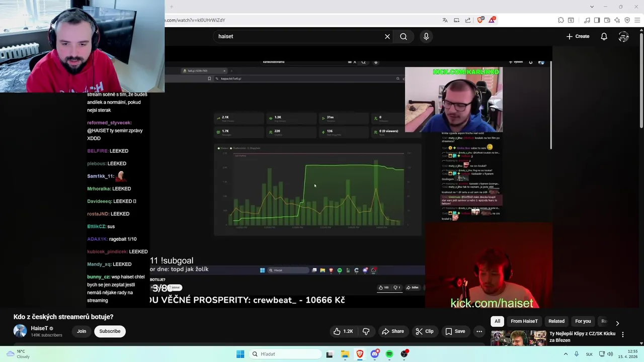The height and width of the screenshot is (362, 644).
Task: Open the tab search dropdown chevron
Action: click(592, 7)
